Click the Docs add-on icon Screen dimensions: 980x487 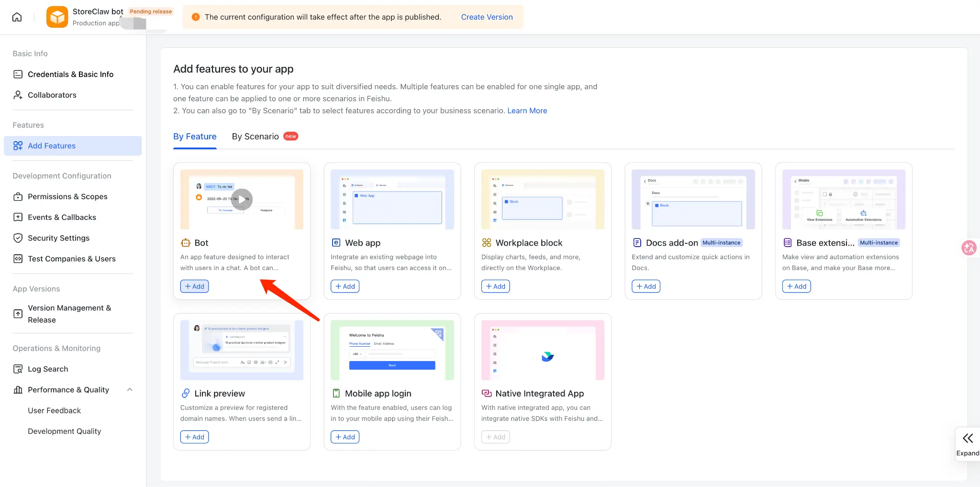pos(637,243)
